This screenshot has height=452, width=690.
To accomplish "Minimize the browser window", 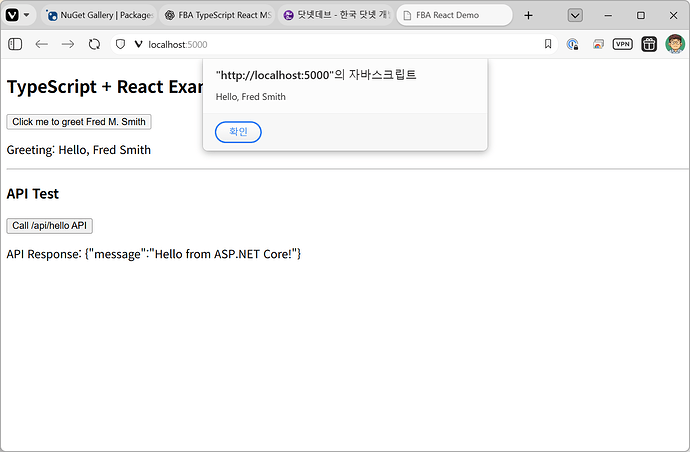I will coord(608,15).
